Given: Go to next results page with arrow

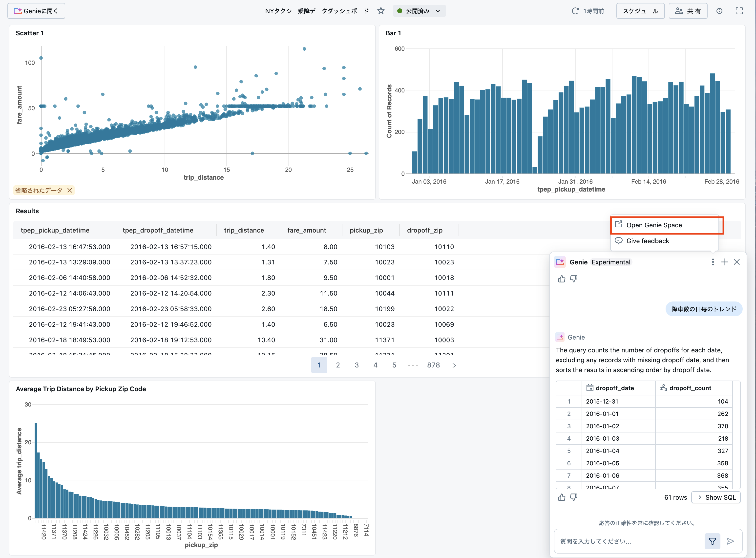Looking at the screenshot, I should pyautogui.click(x=454, y=365).
